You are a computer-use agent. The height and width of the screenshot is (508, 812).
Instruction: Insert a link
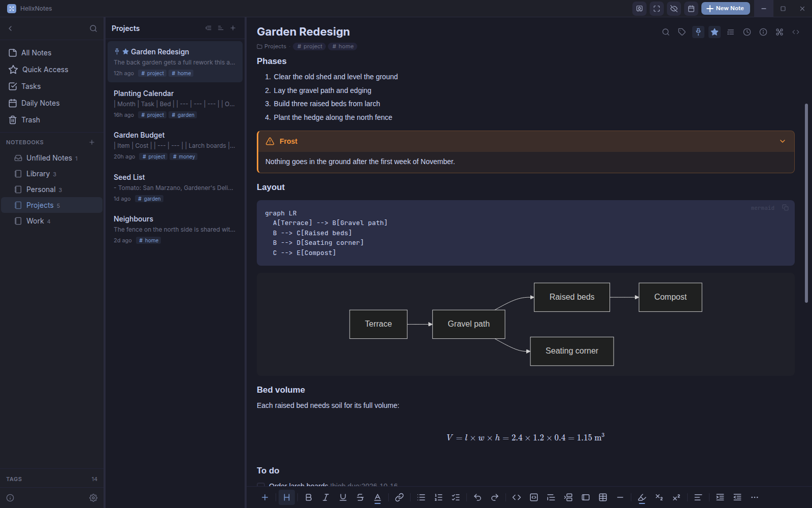tap(399, 497)
